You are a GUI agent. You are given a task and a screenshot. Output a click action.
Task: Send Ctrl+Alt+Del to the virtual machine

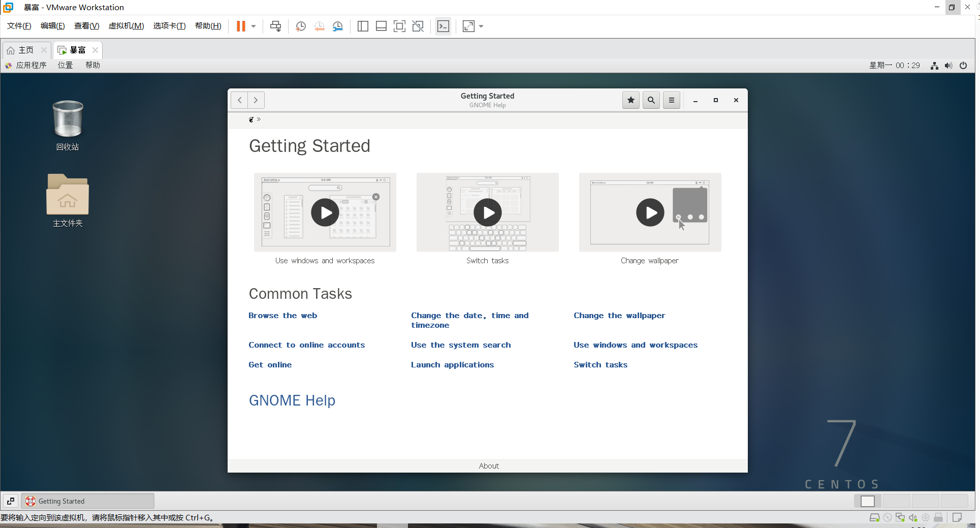click(x=275, y=26)
